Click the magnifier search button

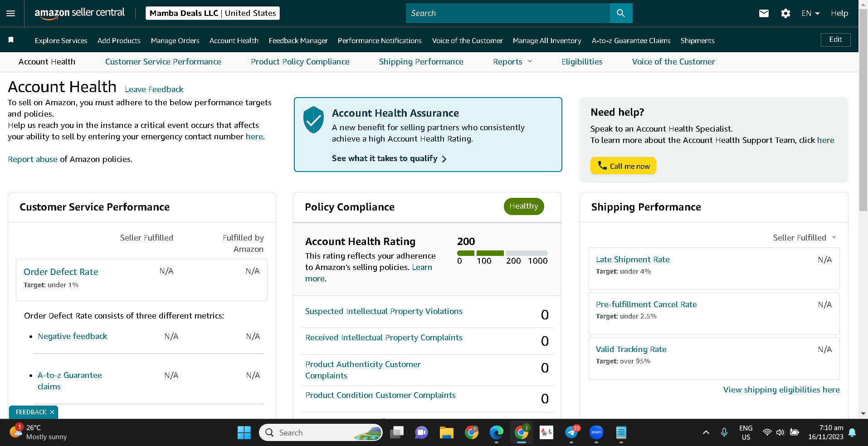pyautogui.click(x=621, y=13)
